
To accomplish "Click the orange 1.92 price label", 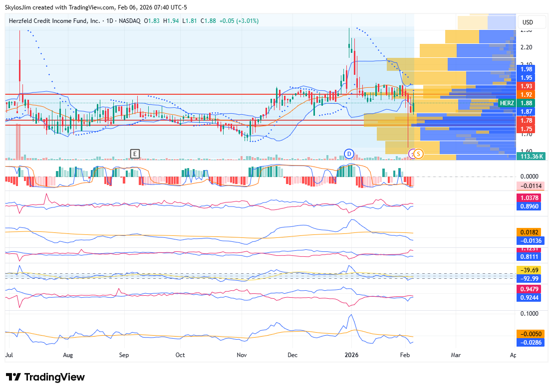I will click(x=526, y=94).
